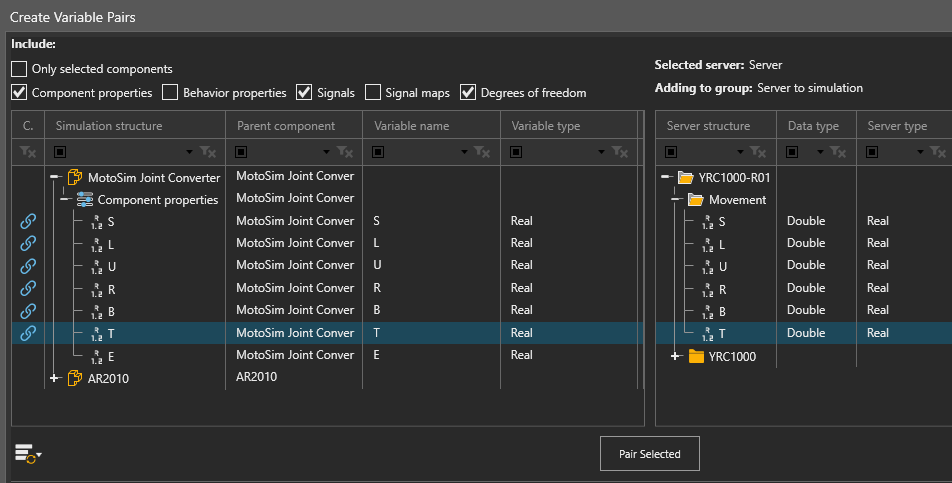This screenshot has height=483, width=952.
Task: Expand the AR2010 tree node
Action: [x=55, y=378]
